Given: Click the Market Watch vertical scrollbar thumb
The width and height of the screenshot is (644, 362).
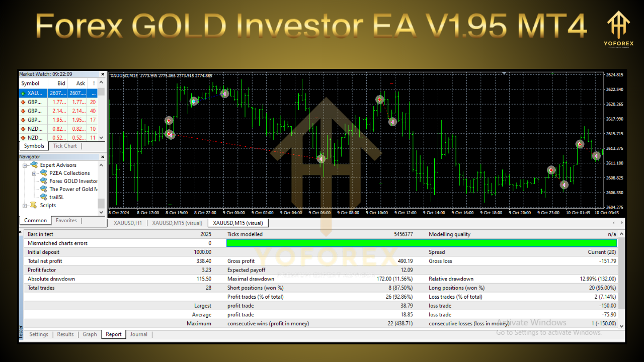Looking at the screenshot, I should click(x=101, y=92).
